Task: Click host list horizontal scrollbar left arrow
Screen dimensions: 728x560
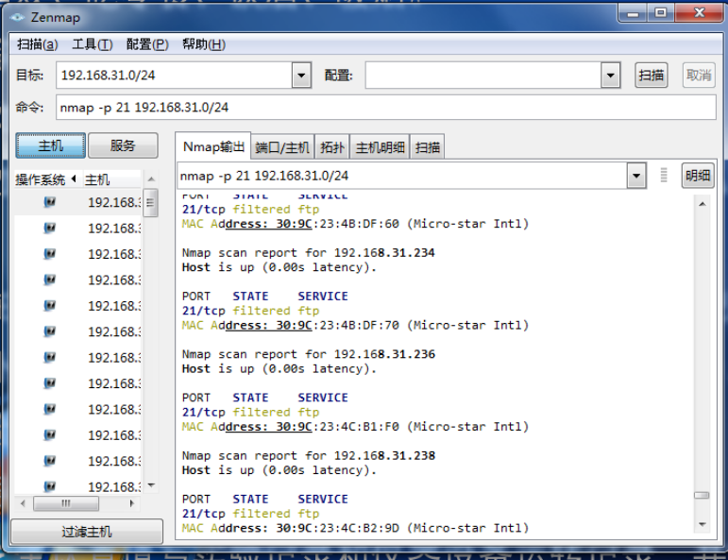Action: pyautogui.click(x=23, y=503)
